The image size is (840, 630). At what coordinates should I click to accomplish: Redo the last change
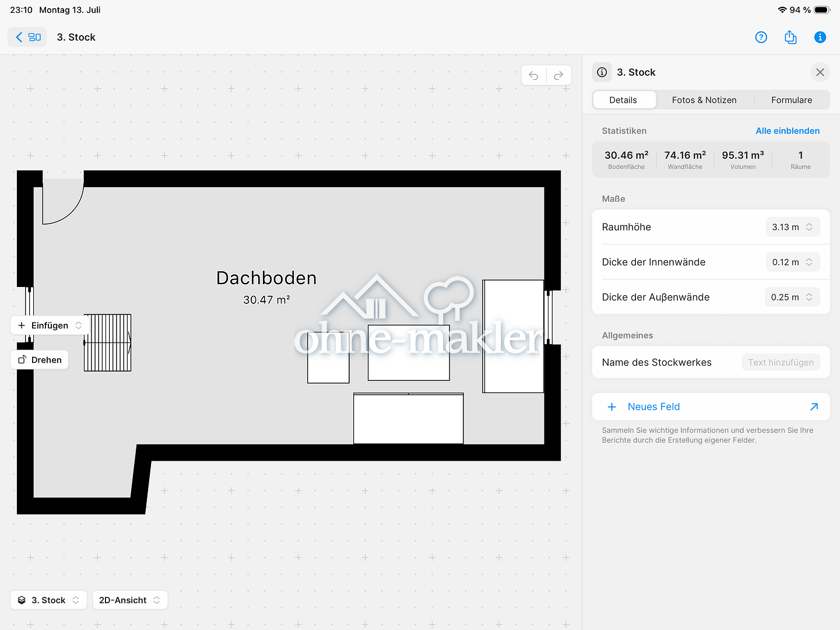pyautogui.click(x=558, y=75)
